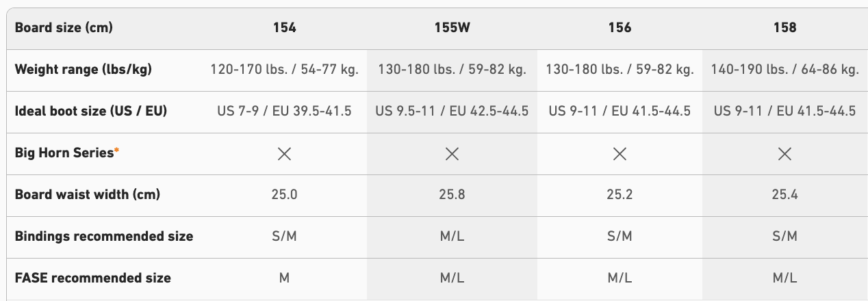
Task: Click the Board size (cm) header label
Action: [x=64, y=28]
